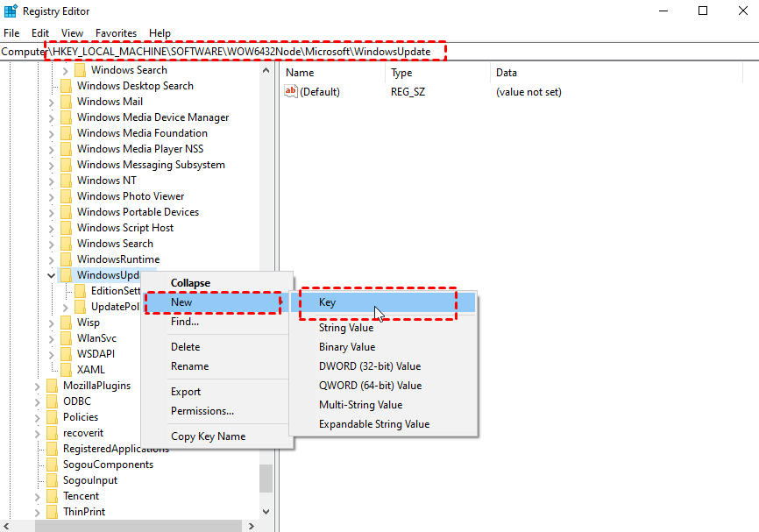The height and width of the screenshot is (532, 759).
Task: Expand the Windows NT key
Action: [52, 181]
